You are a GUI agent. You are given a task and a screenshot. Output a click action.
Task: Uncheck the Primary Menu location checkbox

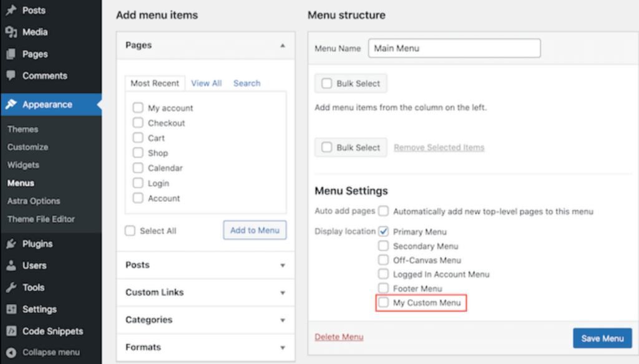coord(383,231)
